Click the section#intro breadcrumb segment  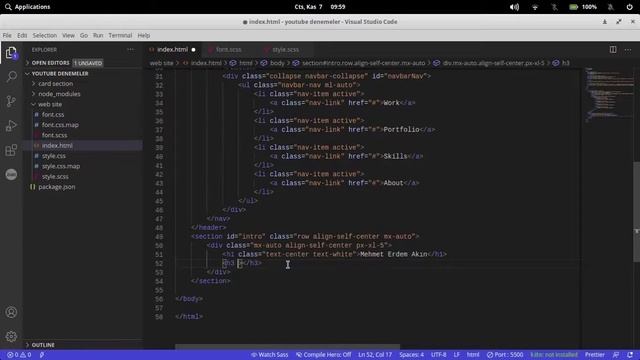(x=363, y=63)
